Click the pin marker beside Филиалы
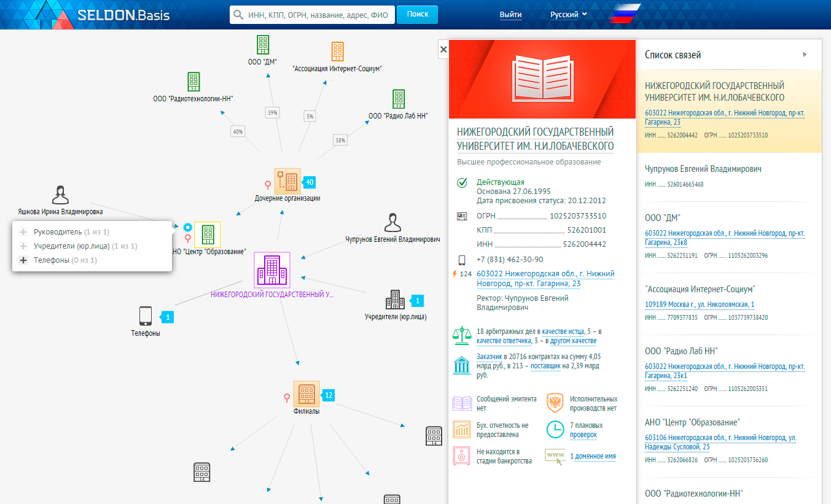Screen dimensions: 831x504 pos(286,397)
